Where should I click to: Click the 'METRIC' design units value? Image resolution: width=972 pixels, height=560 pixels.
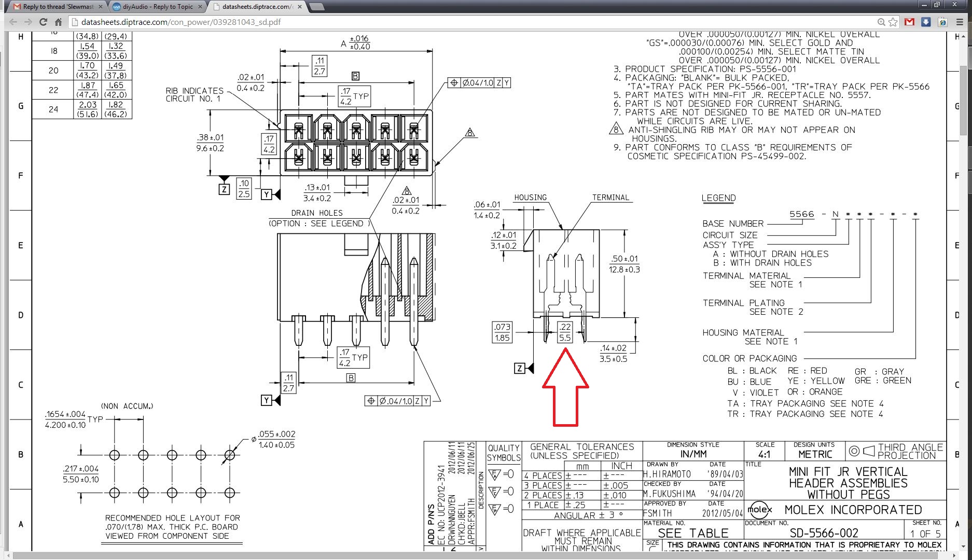[x=815, y=454]
